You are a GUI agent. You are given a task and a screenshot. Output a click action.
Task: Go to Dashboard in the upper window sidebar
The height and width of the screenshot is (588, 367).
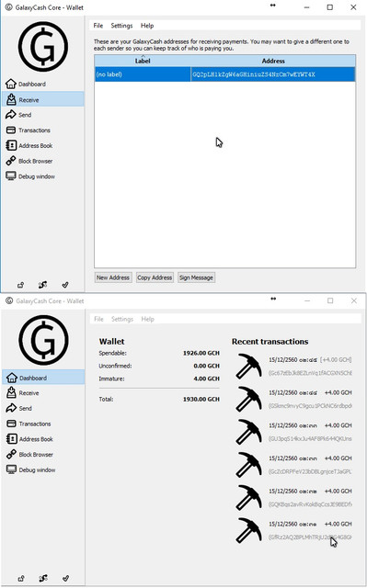26,84
